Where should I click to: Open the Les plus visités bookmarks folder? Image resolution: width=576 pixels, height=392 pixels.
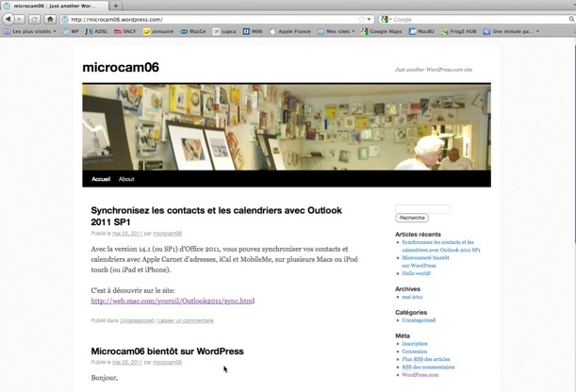(x=30, y=31)
